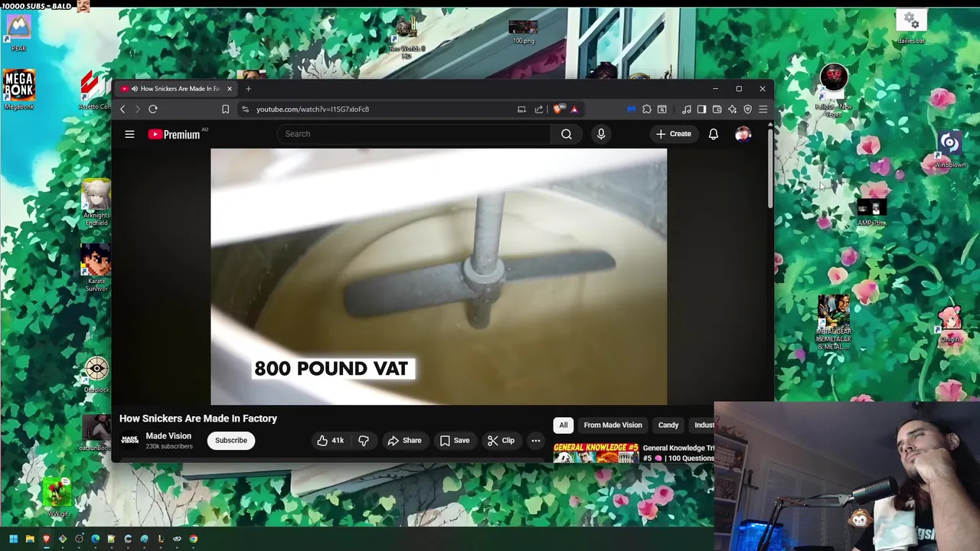
Task: Save the video to a playlist
Action: [x=454, y=440]
